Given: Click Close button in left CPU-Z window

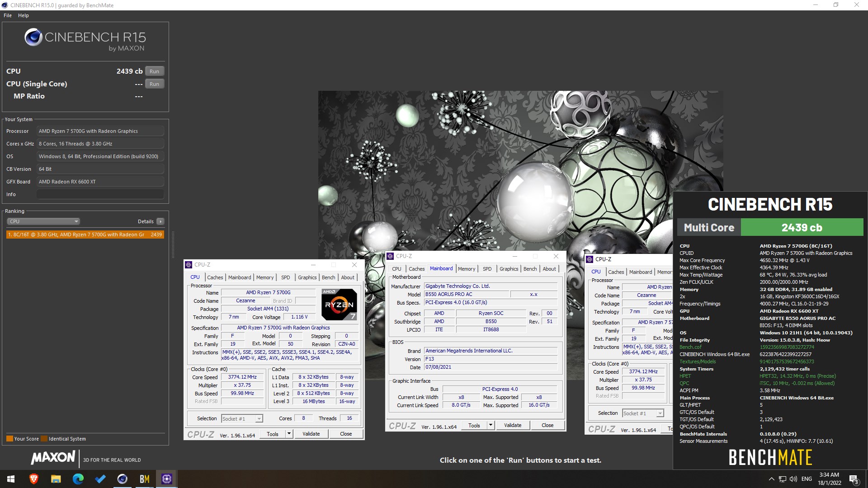Looking at the screenshot, I should click(346, 434).
